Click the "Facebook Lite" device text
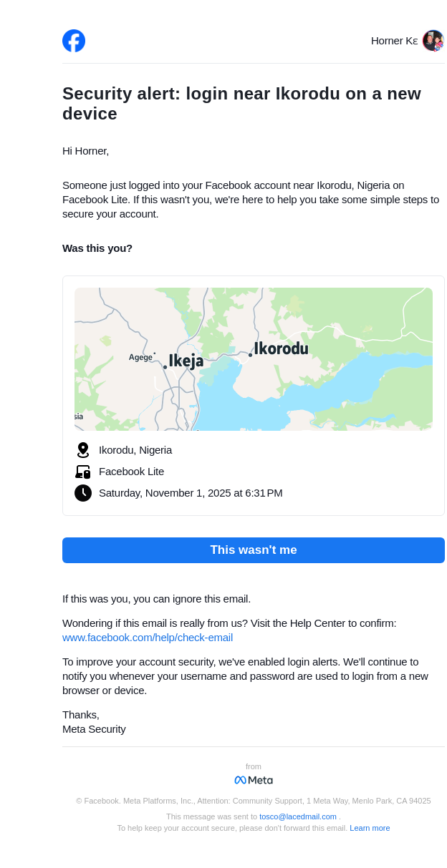This screenshot has height=868, width=447. point(131,472)
